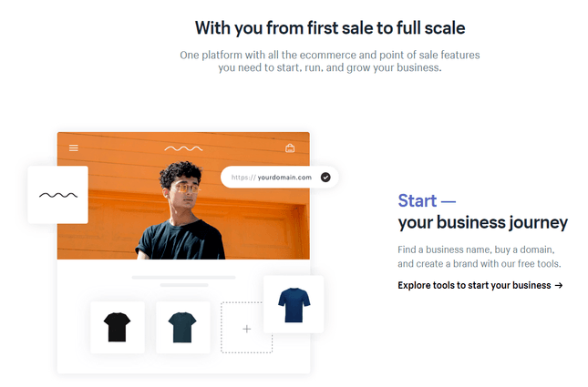Select the dark teal t-shirt product

pos(182,326)
